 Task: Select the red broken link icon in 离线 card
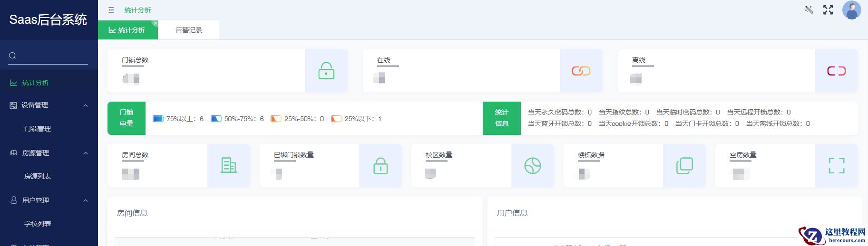point(836,71)
